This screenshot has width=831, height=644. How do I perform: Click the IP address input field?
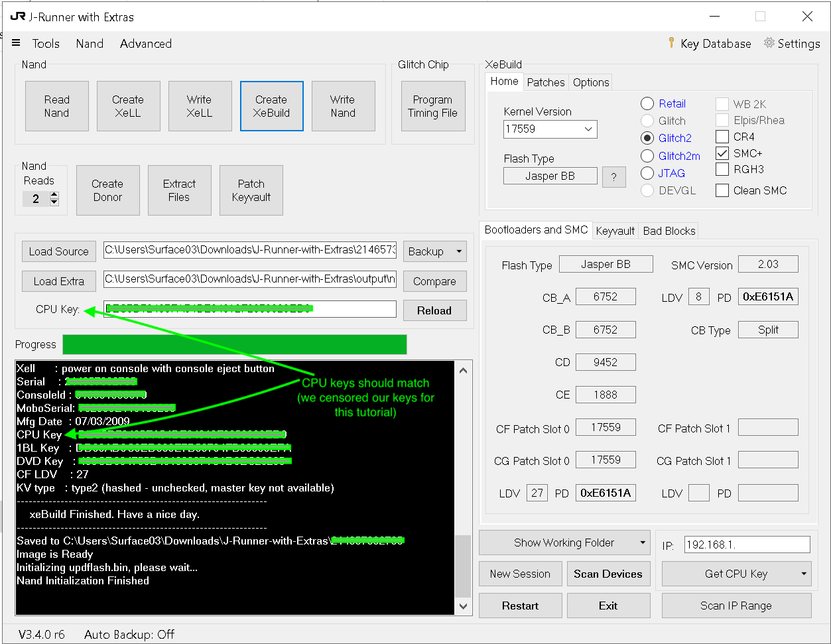747,545
